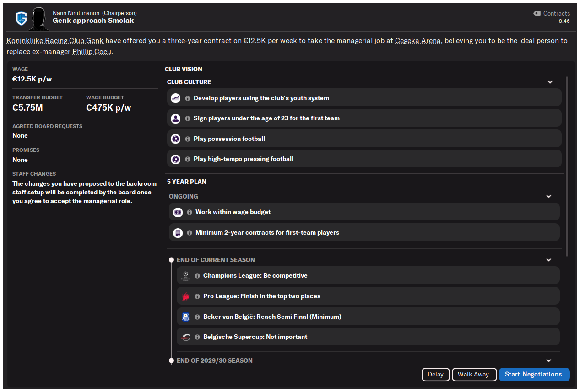This screenshot has width=580, height=392.
Task: Open the Phillip Cocu profile link
Action: (92, 51)
